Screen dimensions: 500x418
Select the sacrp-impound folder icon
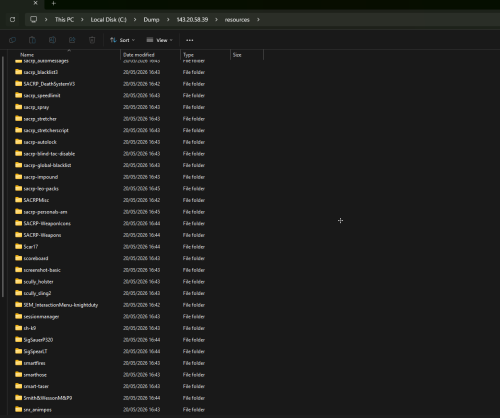click(19, 177)
